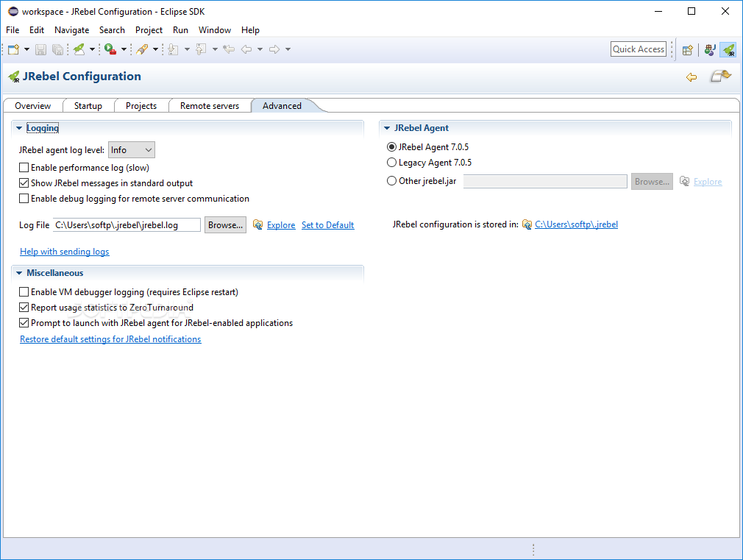This screenshot has height=560, width=743.
Task: Open the JRebel agent log level dropdown
Action: [131, 150]
